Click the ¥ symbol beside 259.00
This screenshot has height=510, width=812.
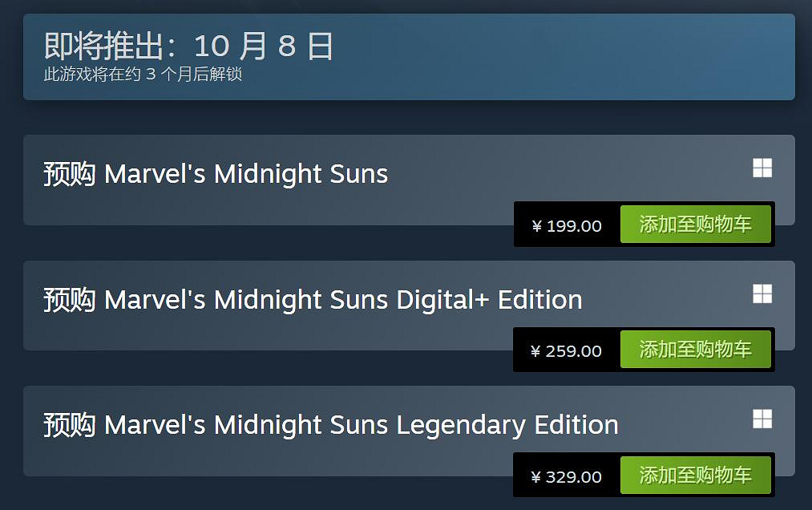click(x=536, y=352)
